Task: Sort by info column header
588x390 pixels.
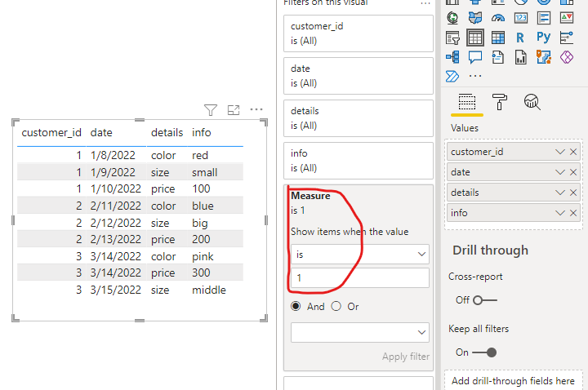Action: [202, 133]
